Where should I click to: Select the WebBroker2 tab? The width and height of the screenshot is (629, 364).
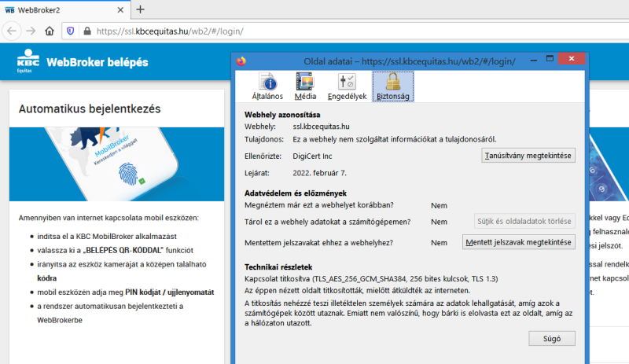pyautogui.click(x=65, y=10)
